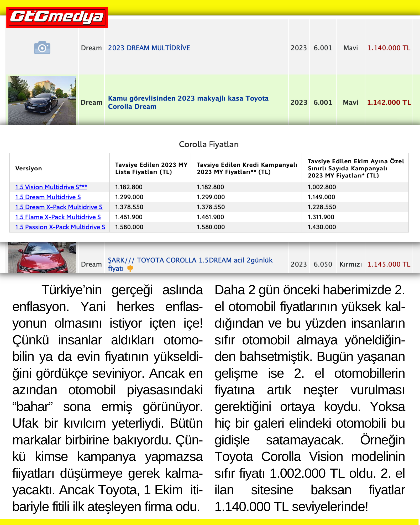Click the orange badge after 'fiyatı'
Image resolution: width=420 pixels, height=525 pixels.
coord(130,268)
